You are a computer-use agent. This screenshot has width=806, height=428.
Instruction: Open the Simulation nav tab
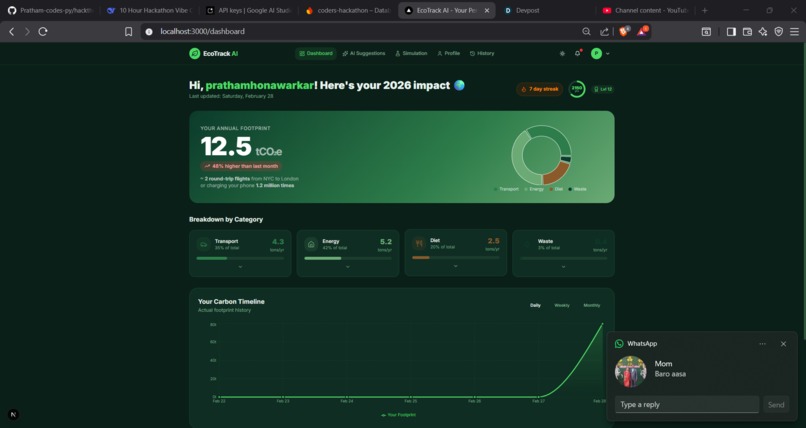pos(411,53)
